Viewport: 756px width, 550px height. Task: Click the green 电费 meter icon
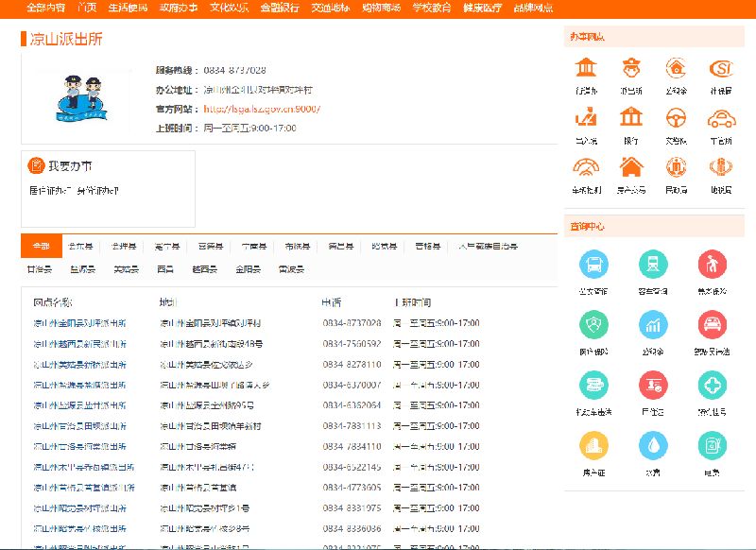click(713, 445)
